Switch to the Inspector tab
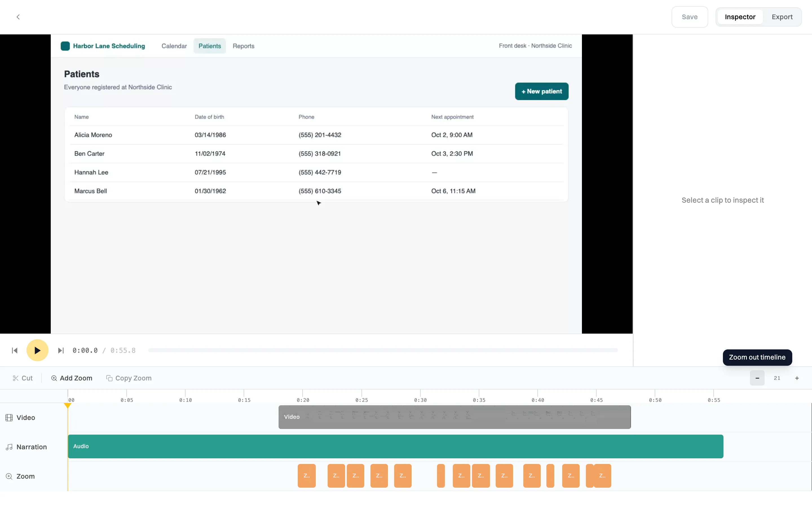Viewport: 812px width, 508px height. pyautogui.click(x=740, y=17)
